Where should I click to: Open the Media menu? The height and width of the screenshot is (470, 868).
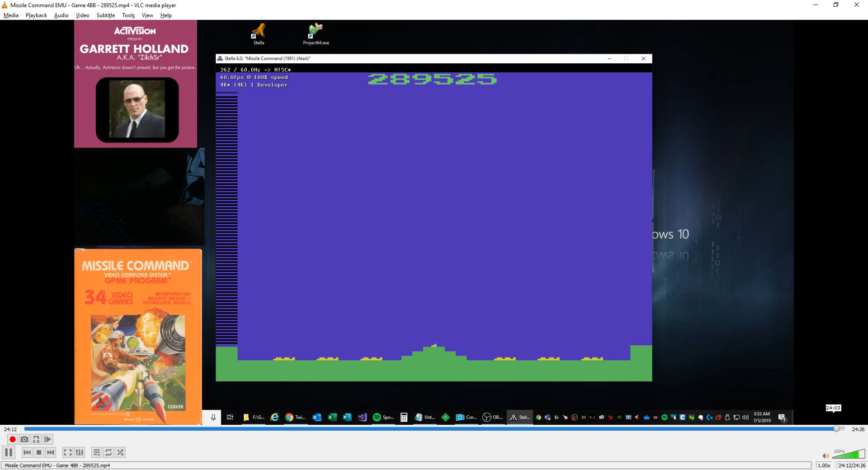pos(11,15)
